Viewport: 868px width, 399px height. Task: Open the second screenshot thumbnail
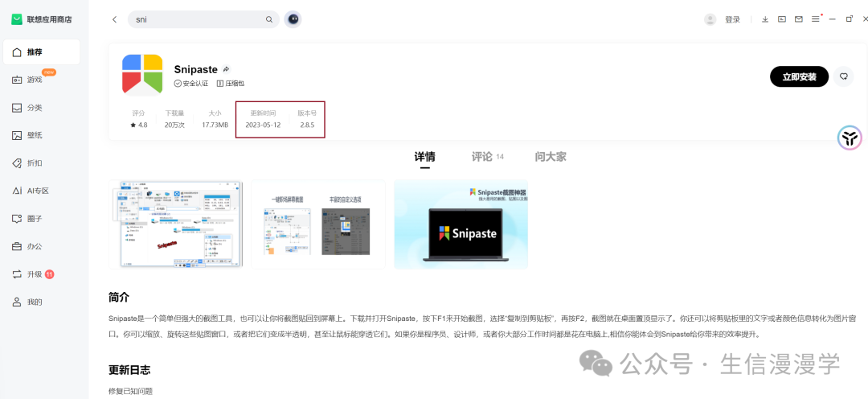coord(318,224)
